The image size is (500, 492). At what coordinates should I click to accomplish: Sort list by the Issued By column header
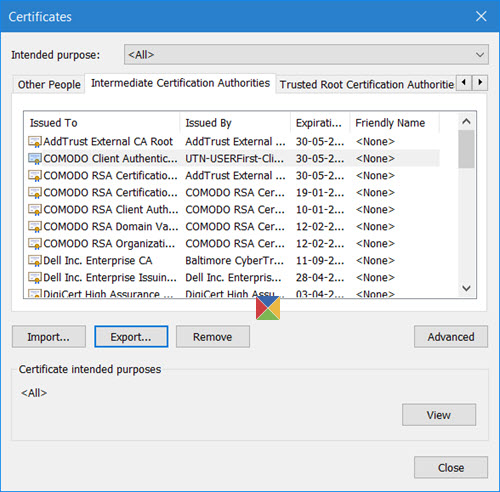[x=235, y=123]
